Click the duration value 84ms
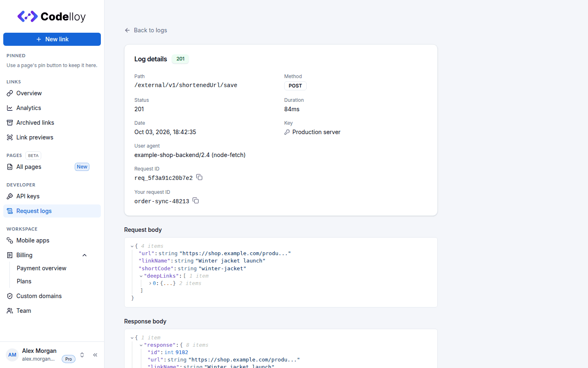 [x=292, y=109]
